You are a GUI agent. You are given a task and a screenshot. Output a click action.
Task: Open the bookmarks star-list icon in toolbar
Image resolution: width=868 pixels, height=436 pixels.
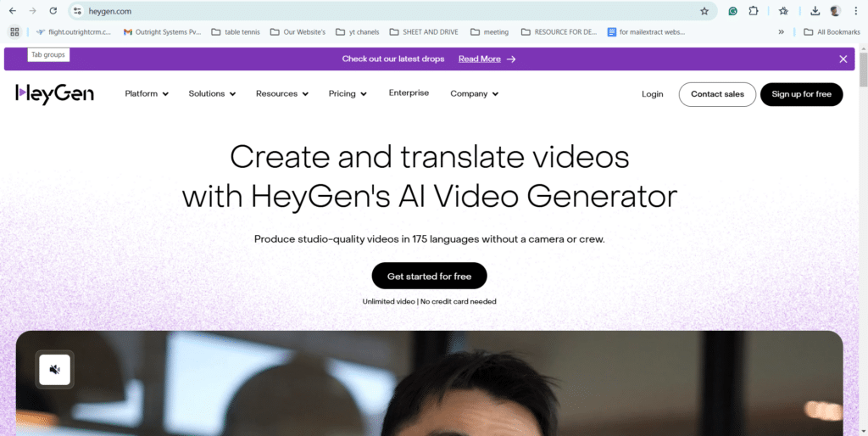[x=783, y=11]
